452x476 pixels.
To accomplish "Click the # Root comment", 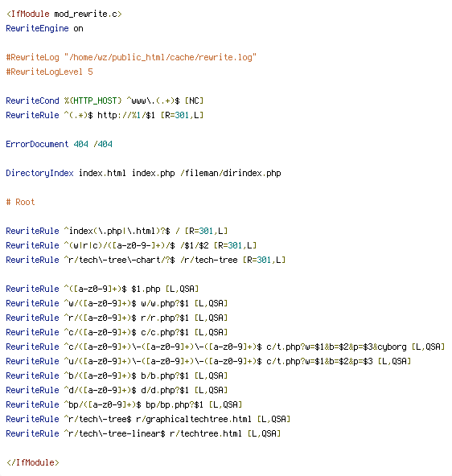I will (x=20, y=202).
